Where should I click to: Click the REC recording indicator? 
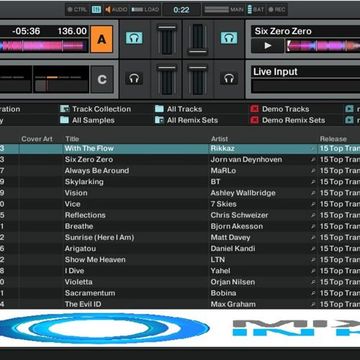pyautogui.click(x=277, y=10)
